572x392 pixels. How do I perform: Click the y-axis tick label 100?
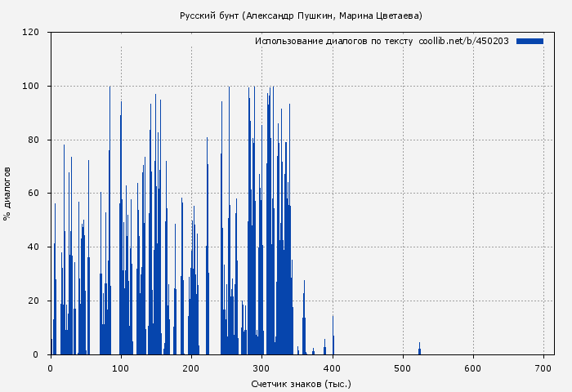[x=31, y=87]
